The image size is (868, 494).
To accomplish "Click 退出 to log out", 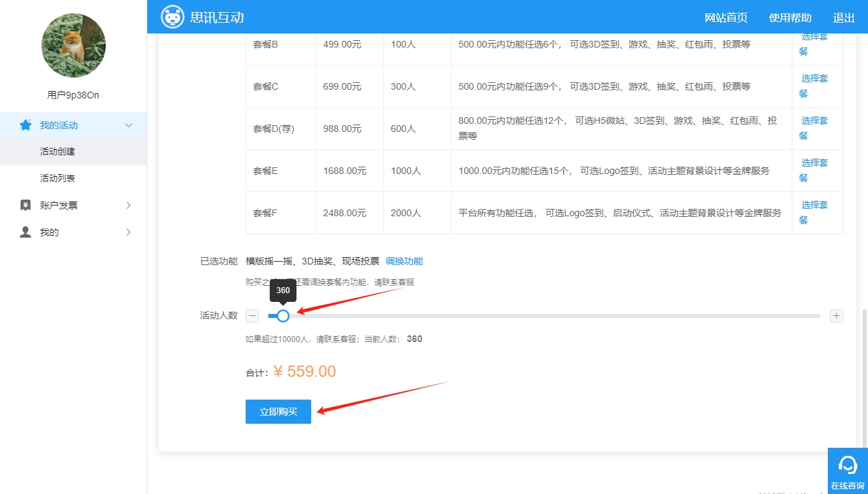I will tap(843, 17).
